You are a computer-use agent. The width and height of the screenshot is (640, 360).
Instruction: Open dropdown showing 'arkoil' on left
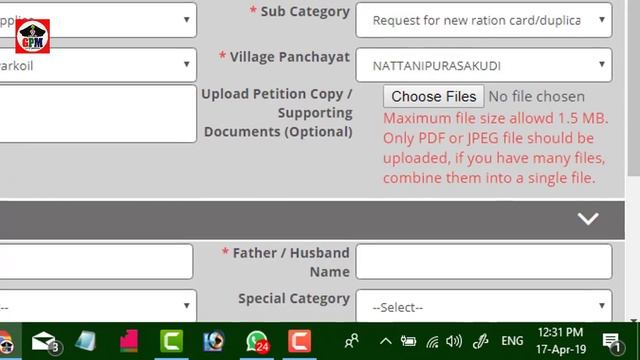pos(98,65)
